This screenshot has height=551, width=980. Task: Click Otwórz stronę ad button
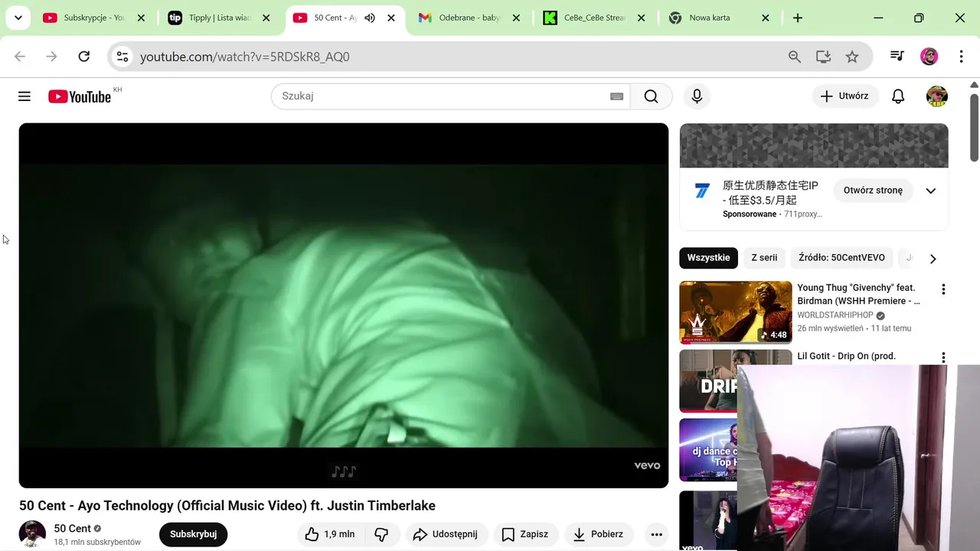[x=873, y=191]
